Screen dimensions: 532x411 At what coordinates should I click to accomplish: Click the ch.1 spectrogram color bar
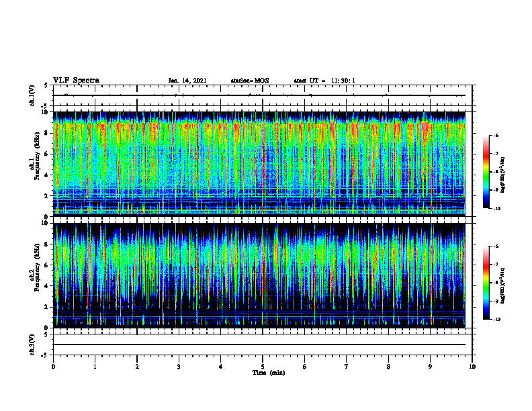click(486, 172)
